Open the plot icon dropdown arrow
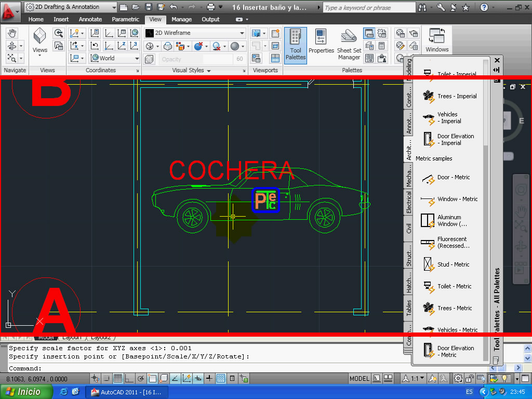The height and width of the screenshot is (399, 532). [220, 7]
